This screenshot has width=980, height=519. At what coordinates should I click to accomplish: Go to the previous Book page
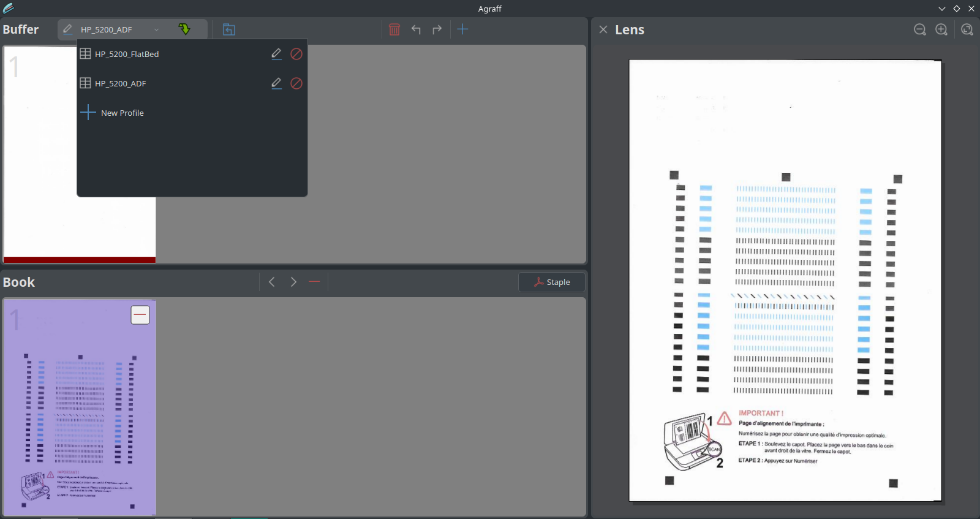point(272,282)
